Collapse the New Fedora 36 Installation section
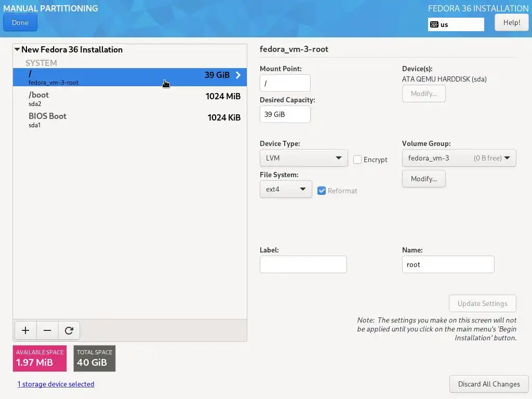Screen dimensions: 532x399 coord(17,49)
